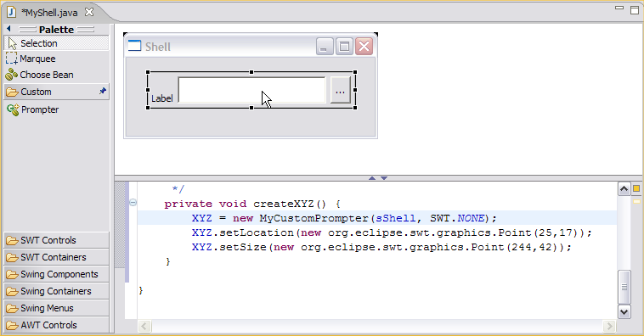Expand the Swing Components drawer
644x336 pixels.
(57, 274)
